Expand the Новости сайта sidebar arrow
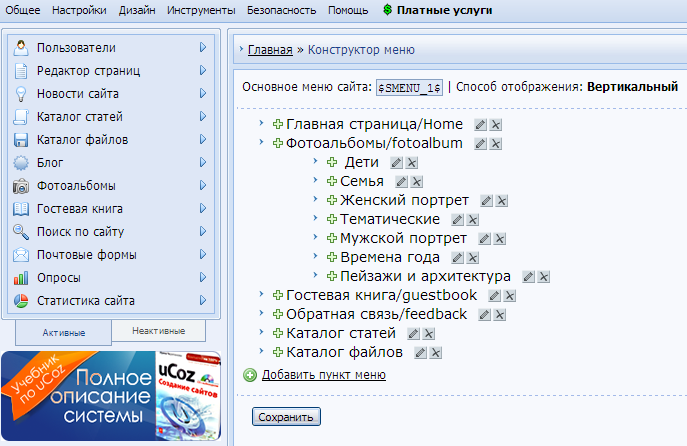The image size is (687, 446). 202,94
